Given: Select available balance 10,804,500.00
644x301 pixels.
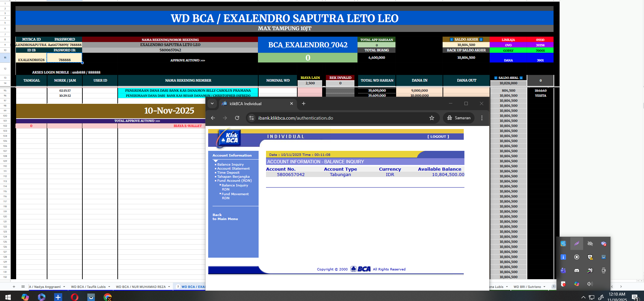Looking at the screenshot, I should pos(448,175).
